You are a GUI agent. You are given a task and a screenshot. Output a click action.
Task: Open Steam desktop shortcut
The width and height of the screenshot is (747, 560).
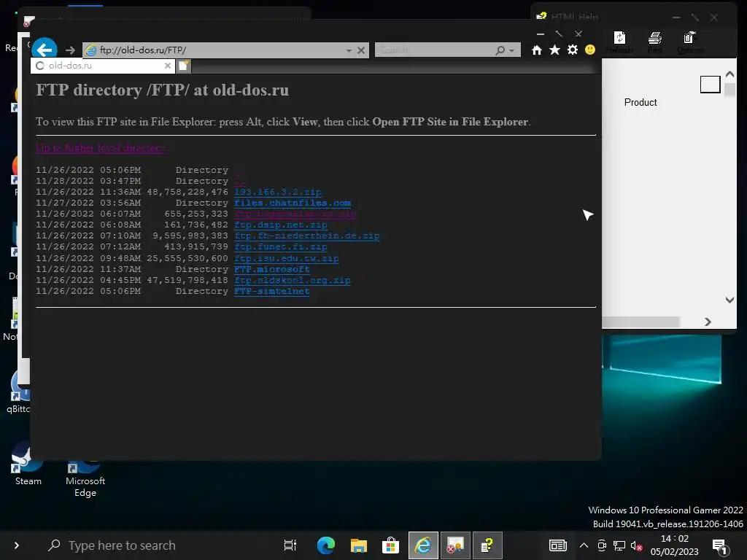coord(28,464)
